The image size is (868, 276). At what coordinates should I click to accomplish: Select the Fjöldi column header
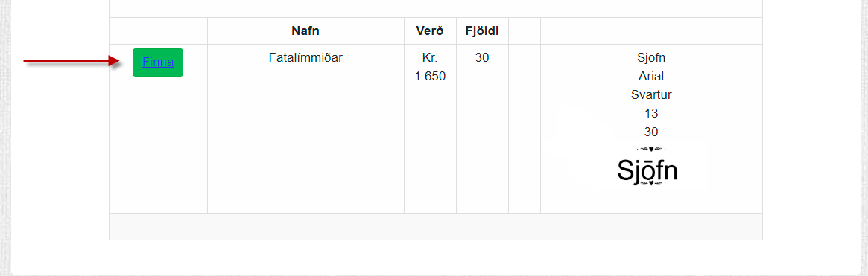pos(482,31)
